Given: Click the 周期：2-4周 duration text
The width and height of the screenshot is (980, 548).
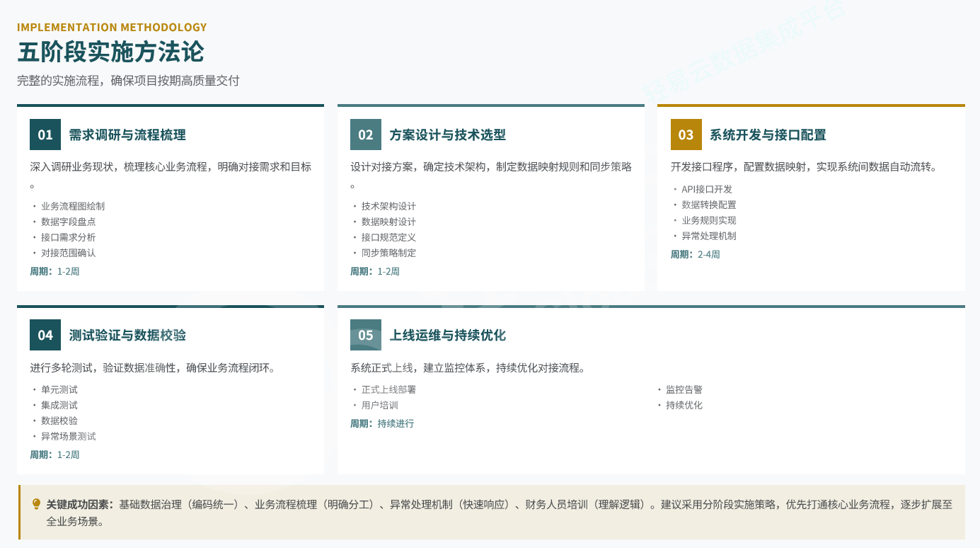Looking at the screenshot, I should pos(695,254).
